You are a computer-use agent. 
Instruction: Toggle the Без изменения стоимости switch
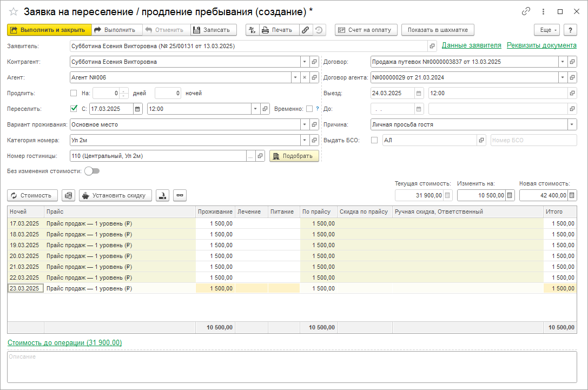pos(92,171)
